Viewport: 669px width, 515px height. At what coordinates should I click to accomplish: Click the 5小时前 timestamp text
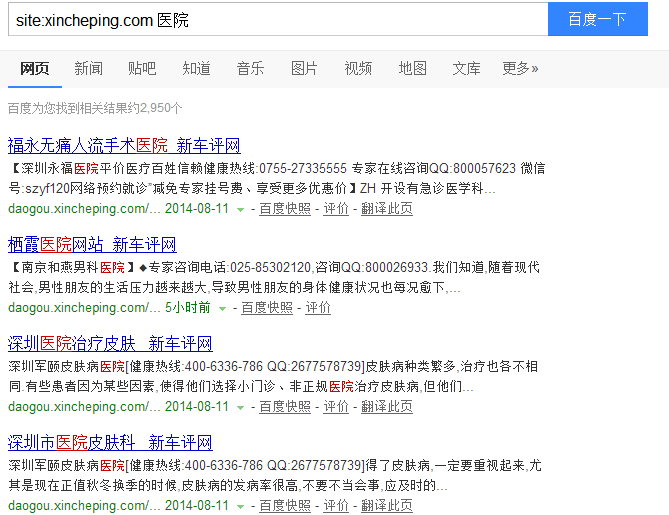coord(188,308)
